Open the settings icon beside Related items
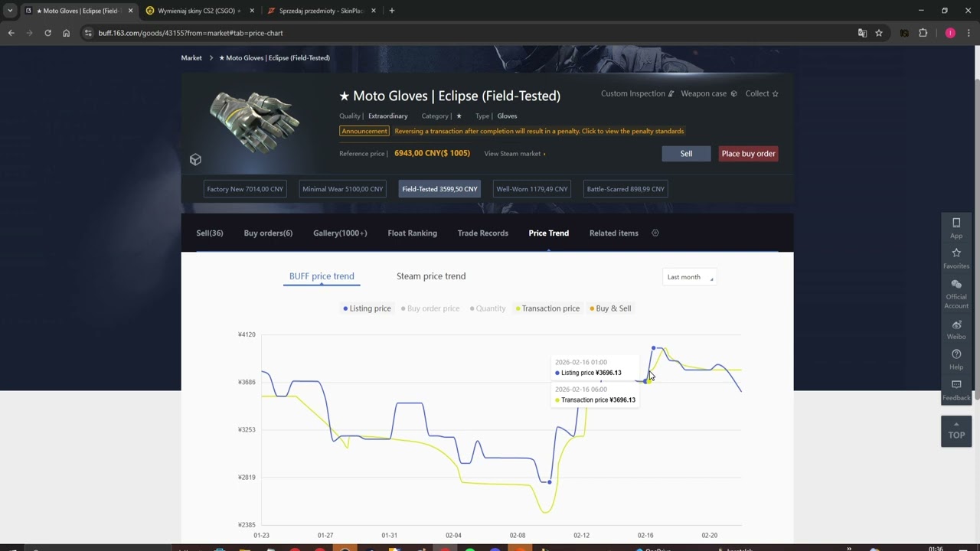980x551 pixels. tap(655, 233)
